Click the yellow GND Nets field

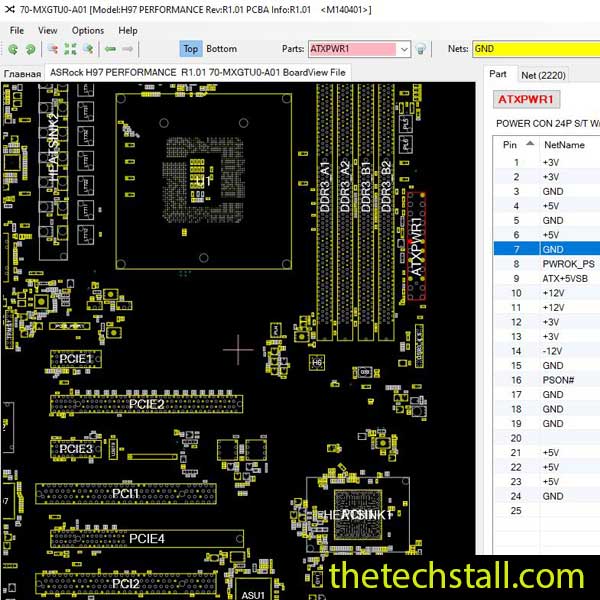click(535, 48)
